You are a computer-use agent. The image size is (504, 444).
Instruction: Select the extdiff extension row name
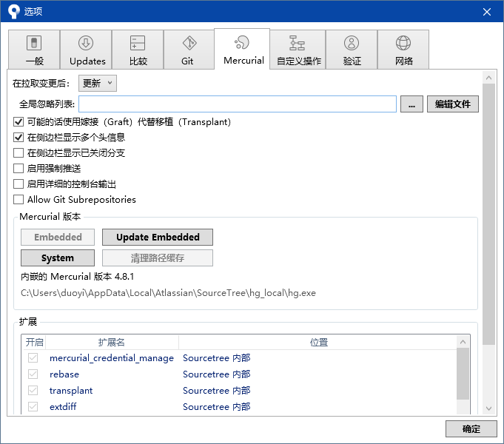coord(63,407)
